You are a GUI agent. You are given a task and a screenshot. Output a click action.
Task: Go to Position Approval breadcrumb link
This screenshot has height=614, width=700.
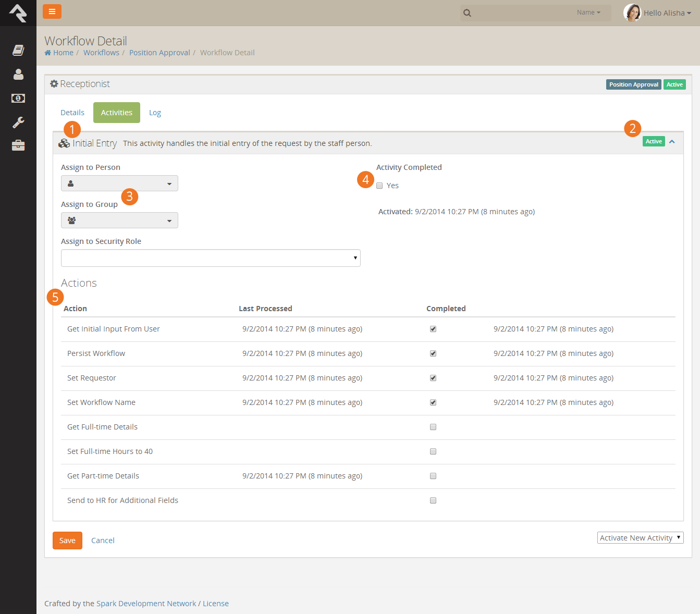(x=159, y=53)
